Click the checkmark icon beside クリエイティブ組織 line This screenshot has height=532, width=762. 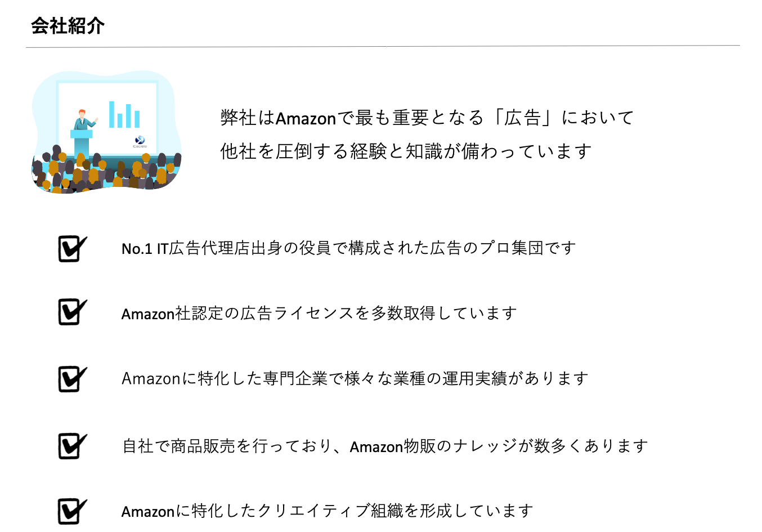[72, 511]
